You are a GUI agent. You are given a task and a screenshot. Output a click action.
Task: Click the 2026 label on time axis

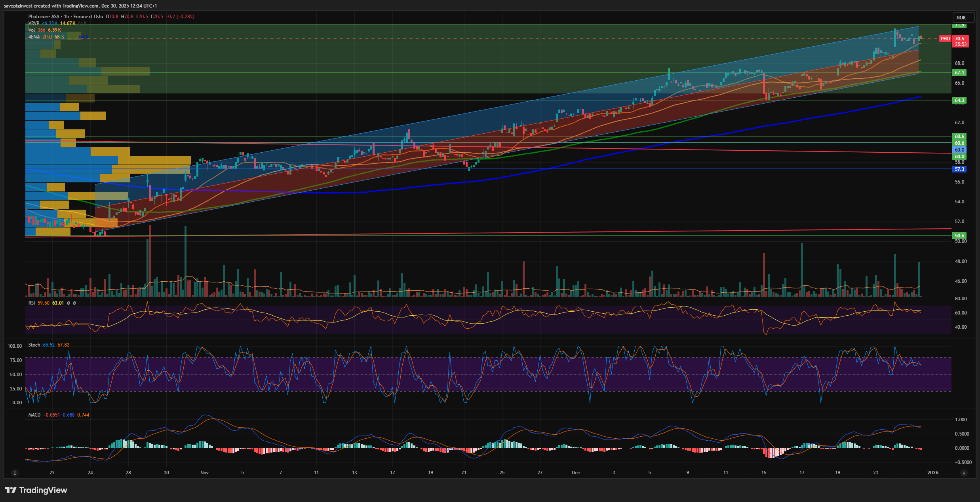(x=932, y=473)
